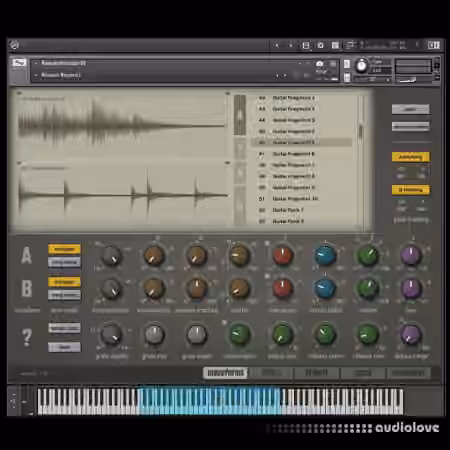Toggle small square beside row A red knob
This screenshot has height=450, width=450.
pos(267,244)
